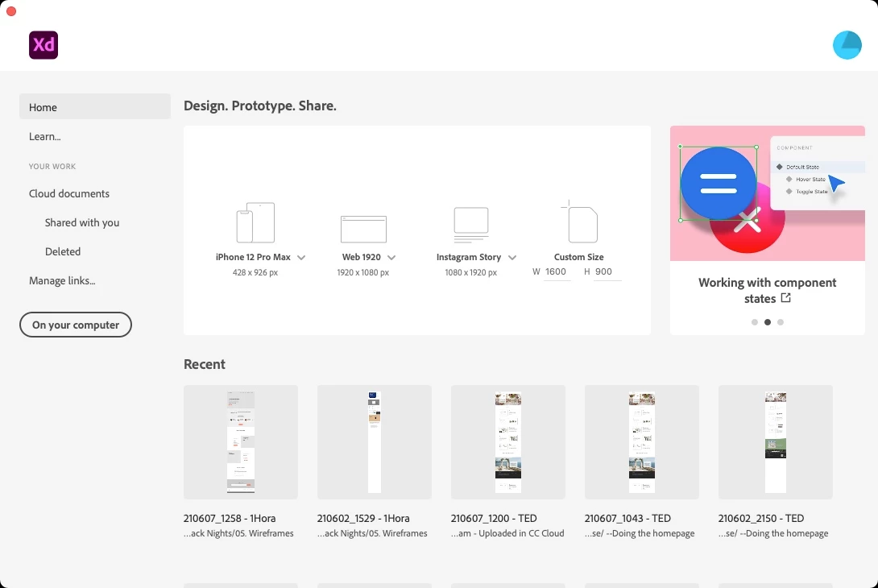Select the Web 1920 browser icon
This screenshot has height=588, width=878.
[x=363, y=229]
